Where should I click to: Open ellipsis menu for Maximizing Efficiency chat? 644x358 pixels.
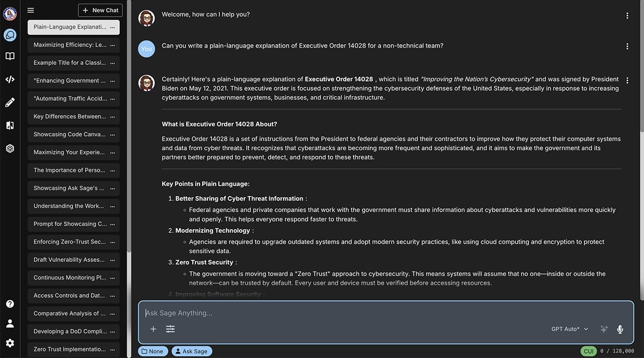tap(113, 45)
